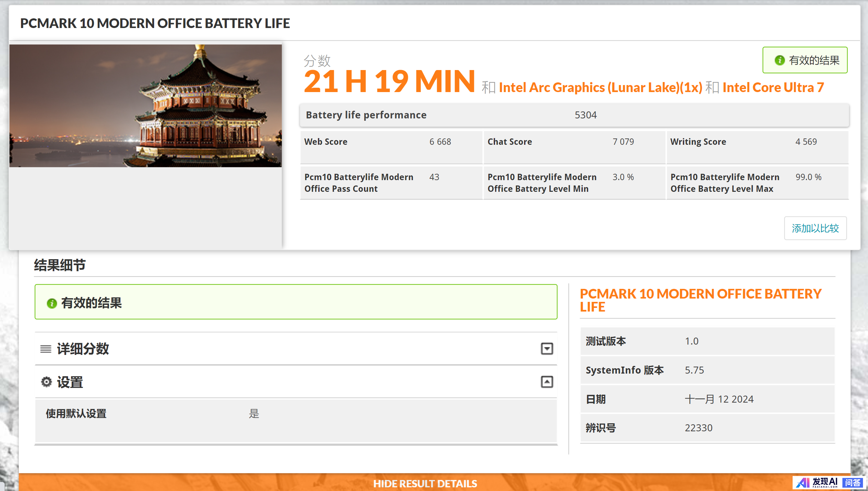The width and height of the screenshot is (868, 491).
Task: Click the Writing Score label
Action: [698, 142]
